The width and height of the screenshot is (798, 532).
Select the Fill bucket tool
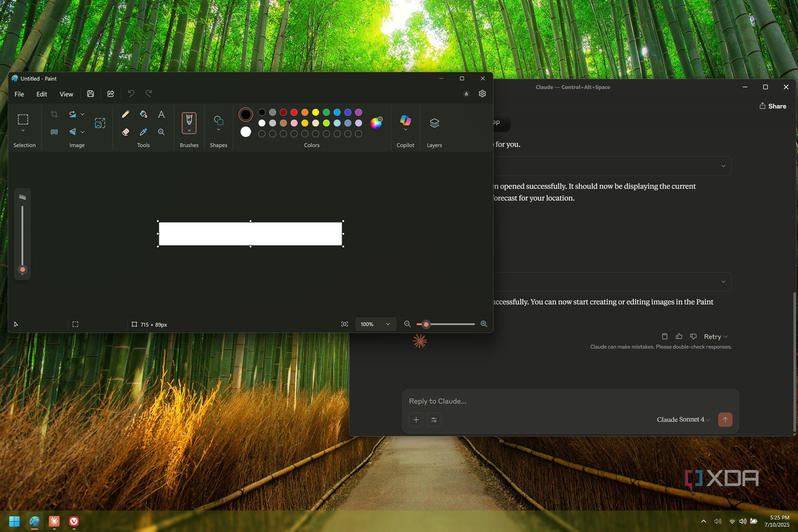[143, 114]
